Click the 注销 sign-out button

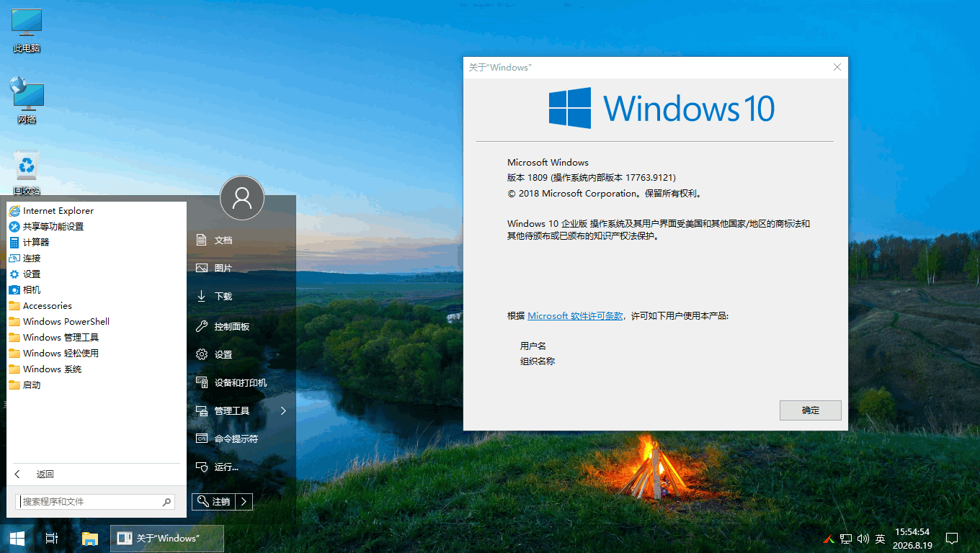[213, 501]
